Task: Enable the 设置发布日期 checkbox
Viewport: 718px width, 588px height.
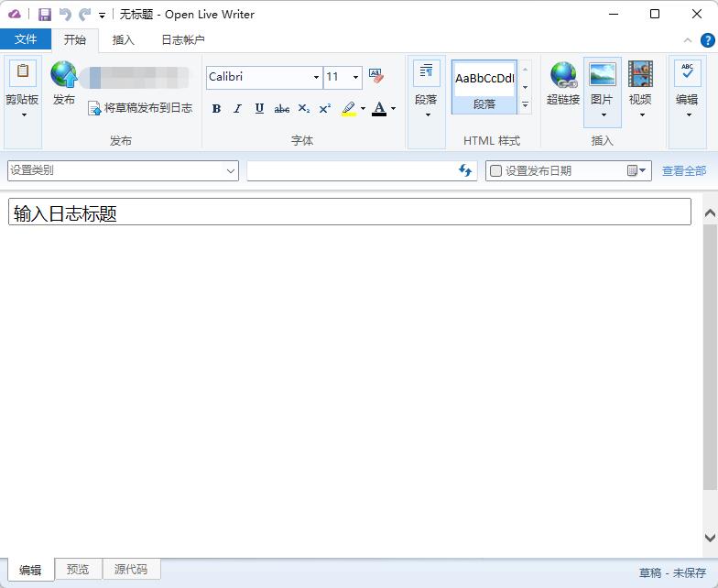Action: click(496, 171)
